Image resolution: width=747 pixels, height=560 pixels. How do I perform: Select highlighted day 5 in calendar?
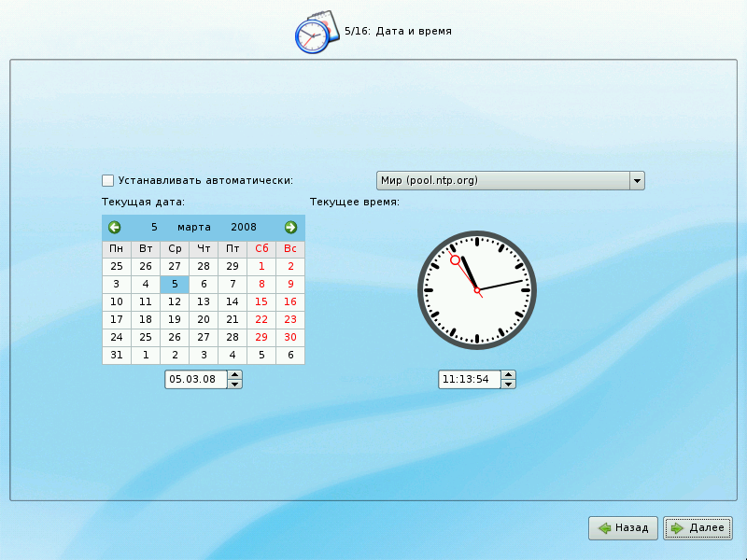pyautogui.click(x=175, y=284)
